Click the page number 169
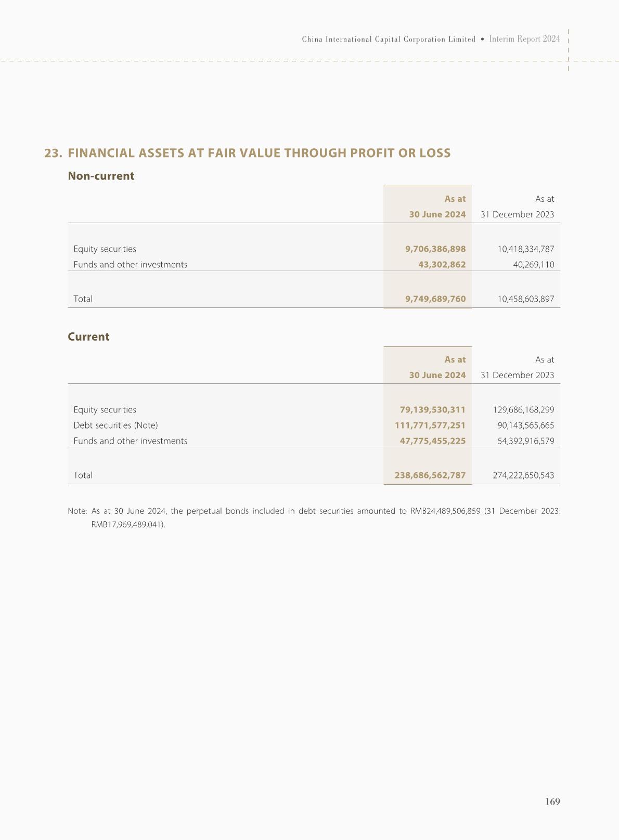Image resolution: width=619 pixels, height=840 pixels. click(x=552, y=802)
